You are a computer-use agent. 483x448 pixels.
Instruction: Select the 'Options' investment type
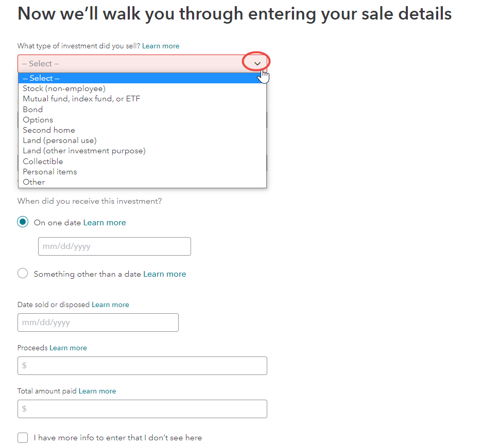pos(38,120)
